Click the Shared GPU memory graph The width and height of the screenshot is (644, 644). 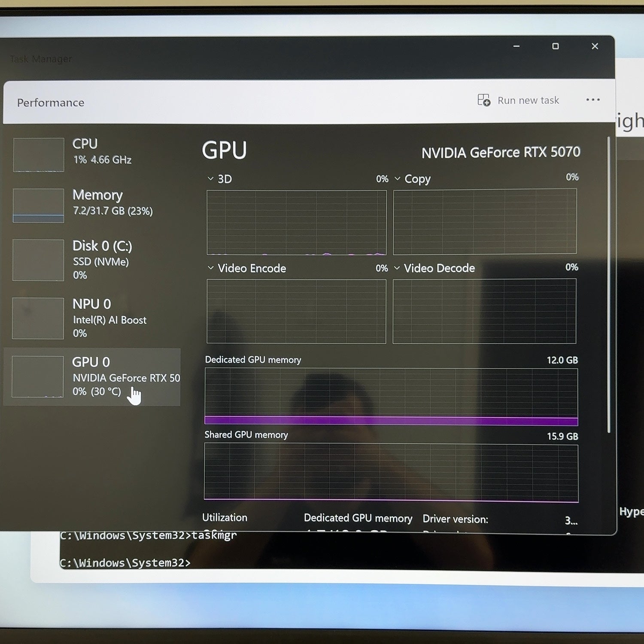(x=391, y=473)
